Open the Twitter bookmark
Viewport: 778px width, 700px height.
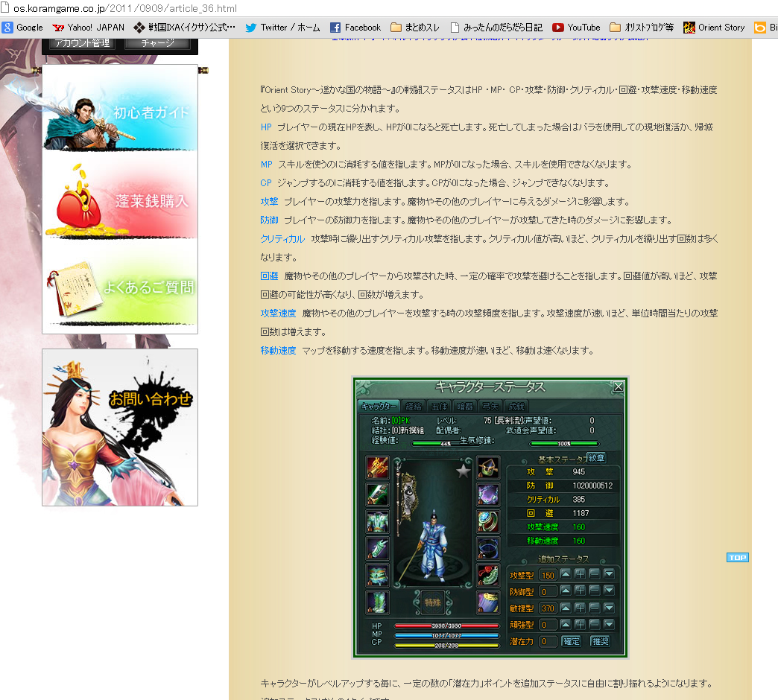(x=283, y=28)
